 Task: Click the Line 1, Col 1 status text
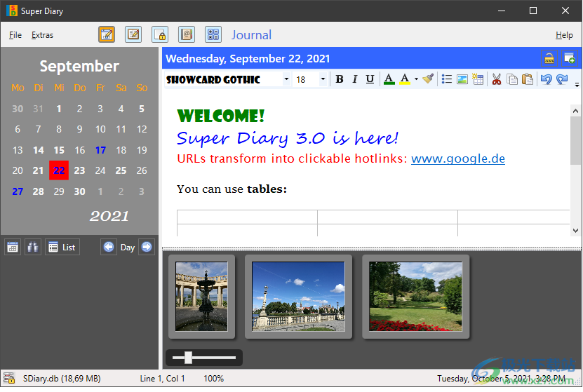162,379
